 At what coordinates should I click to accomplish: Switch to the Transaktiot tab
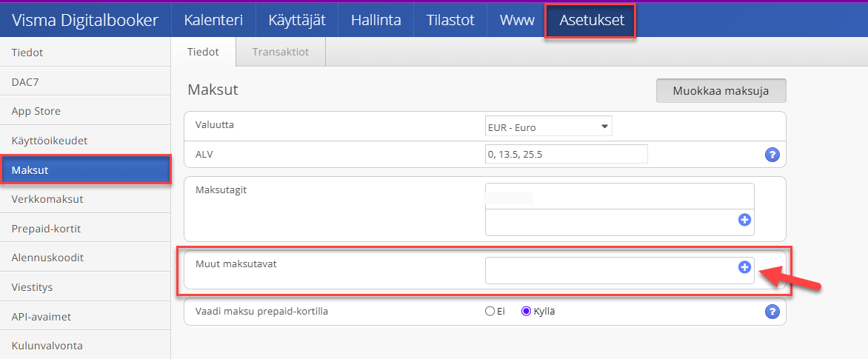point(281,53)
